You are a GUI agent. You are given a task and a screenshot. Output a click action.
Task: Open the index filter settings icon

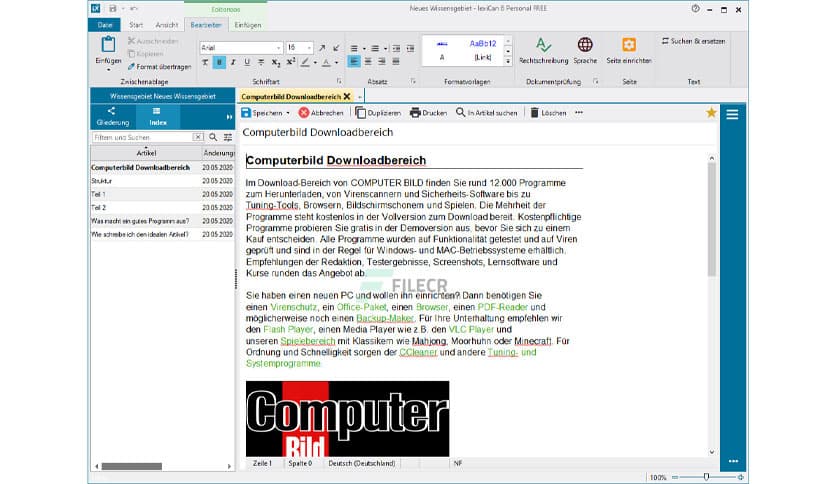(228, 137)
